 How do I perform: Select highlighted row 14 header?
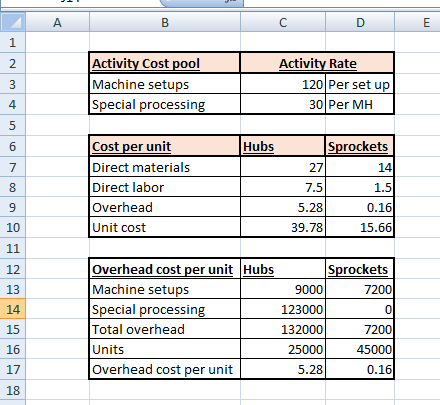click(13, 309)
